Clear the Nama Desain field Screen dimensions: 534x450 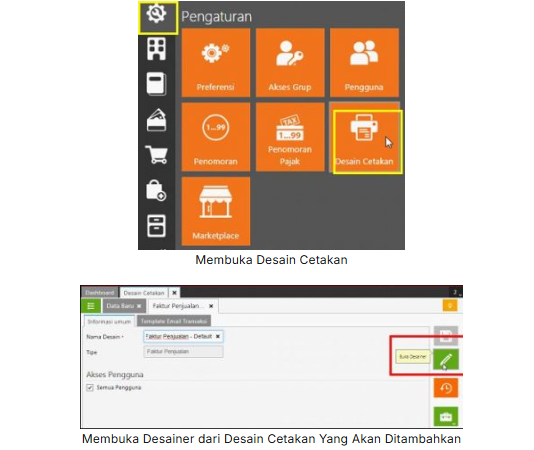pyautogui.click(x=218, y=337)
